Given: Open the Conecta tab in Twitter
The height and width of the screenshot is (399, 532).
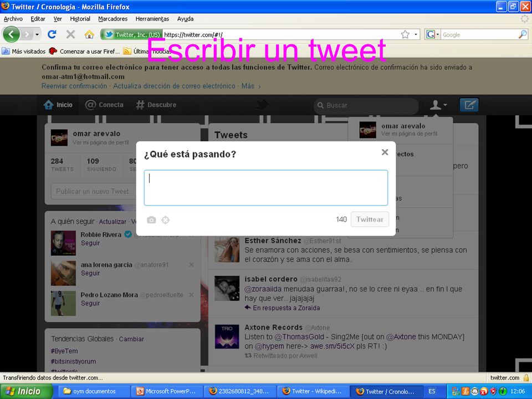Looking at the screenshot, I should coord(105,105).
